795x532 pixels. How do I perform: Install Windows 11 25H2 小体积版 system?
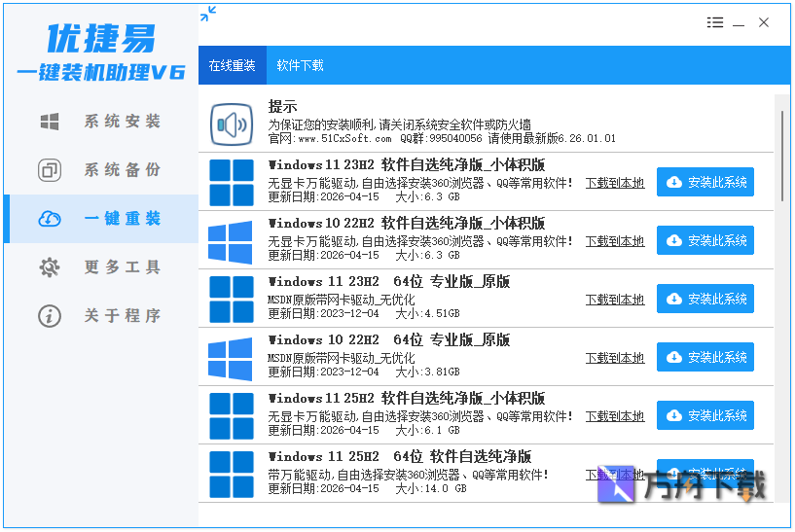click(705, 415)
